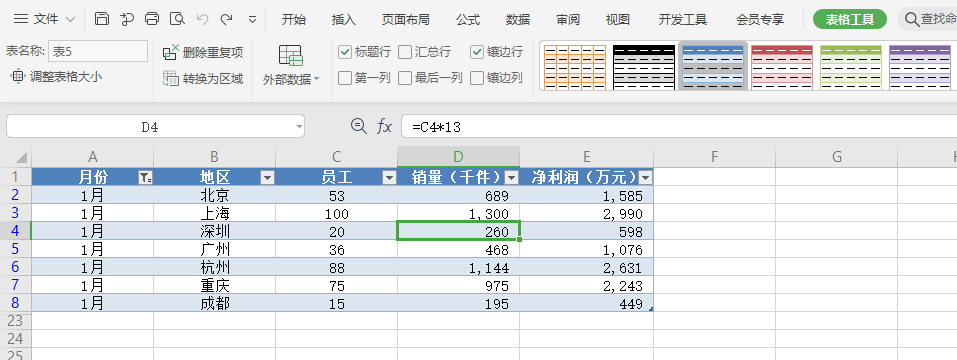The width and height of the screenshot is (957, 360).
Task: Toggle 镶边列 checkbox
Action: click(x=477, y=78)
